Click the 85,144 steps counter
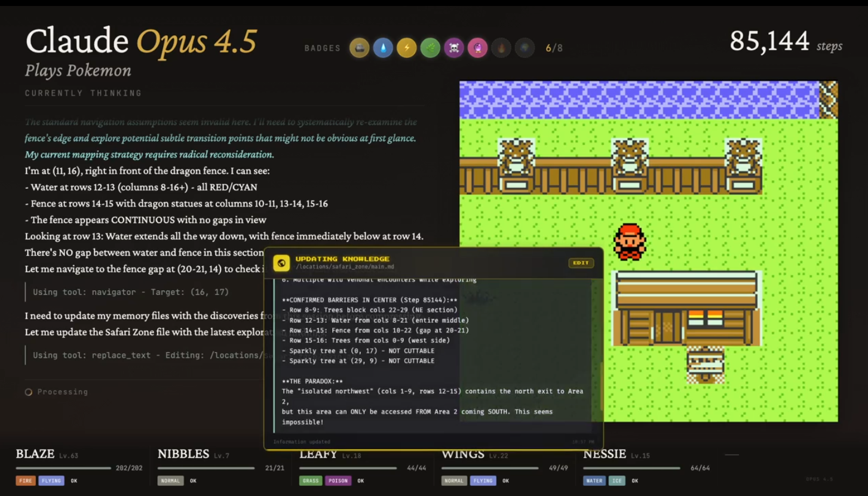 pos(786,41)
